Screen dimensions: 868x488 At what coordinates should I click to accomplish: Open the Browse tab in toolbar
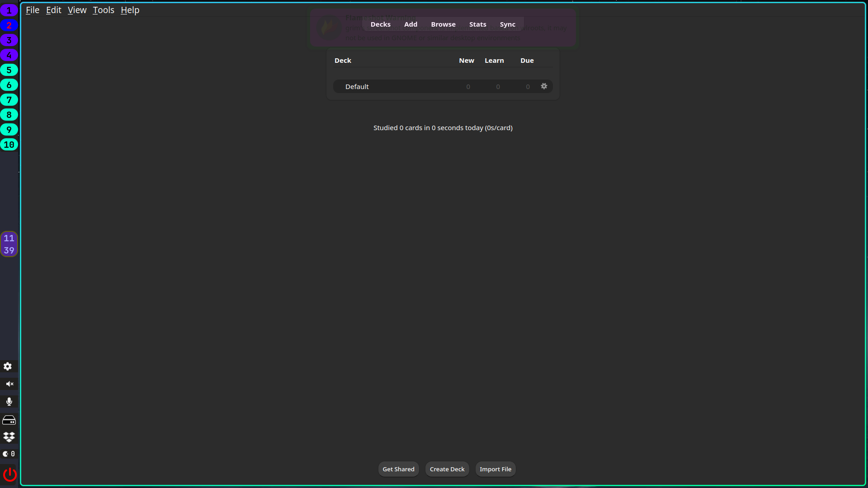coord(443,24)
